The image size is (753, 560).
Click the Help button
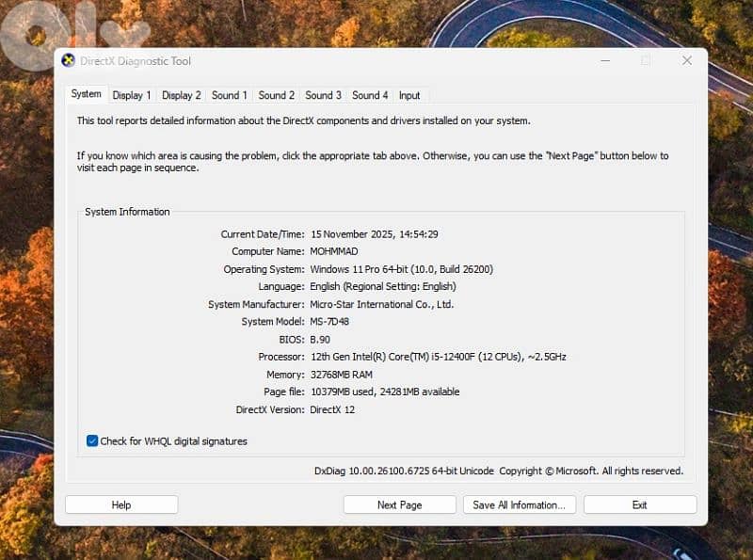coord(121,504)
